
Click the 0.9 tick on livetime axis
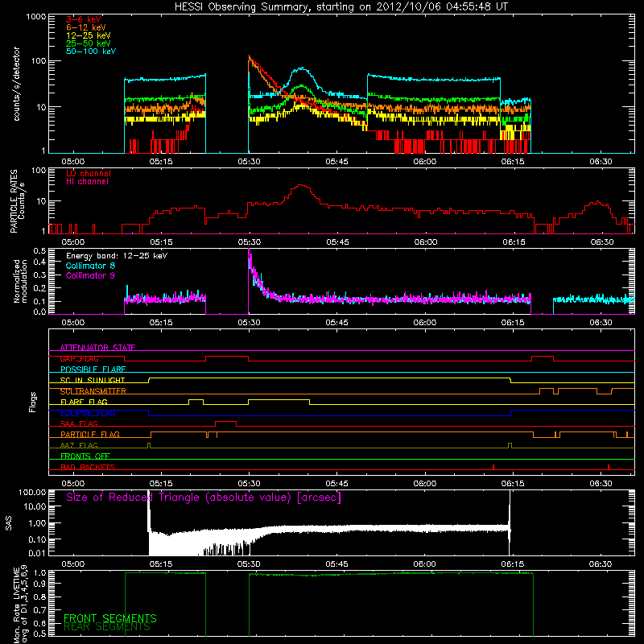pyautogui.click(x=39, y=584)
